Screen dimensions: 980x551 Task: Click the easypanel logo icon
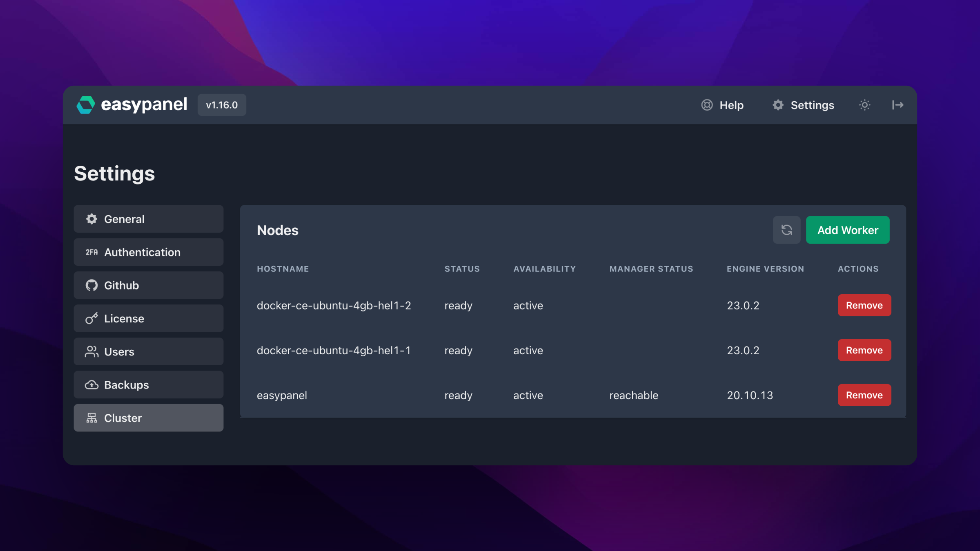tap(86, 105)
